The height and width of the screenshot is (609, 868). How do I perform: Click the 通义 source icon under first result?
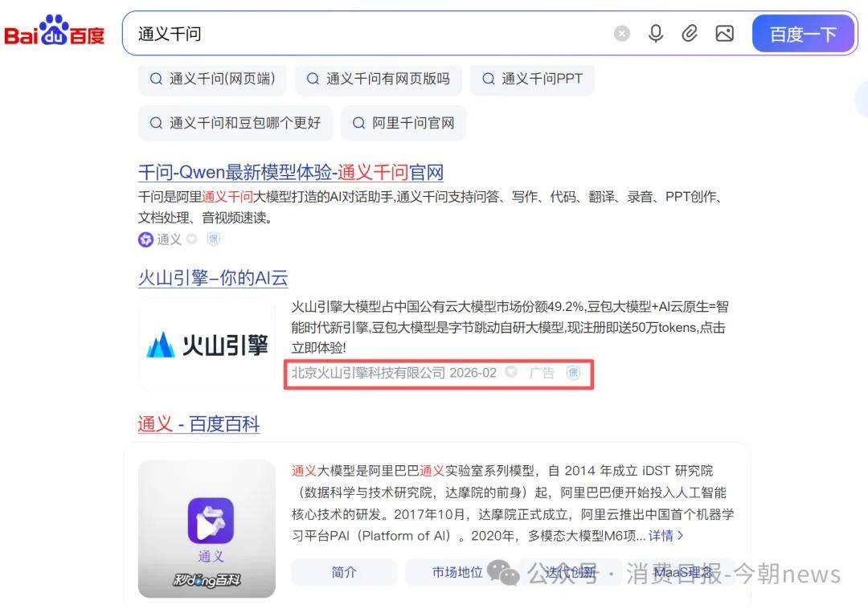pyautogui.click(x=145, y=239)
